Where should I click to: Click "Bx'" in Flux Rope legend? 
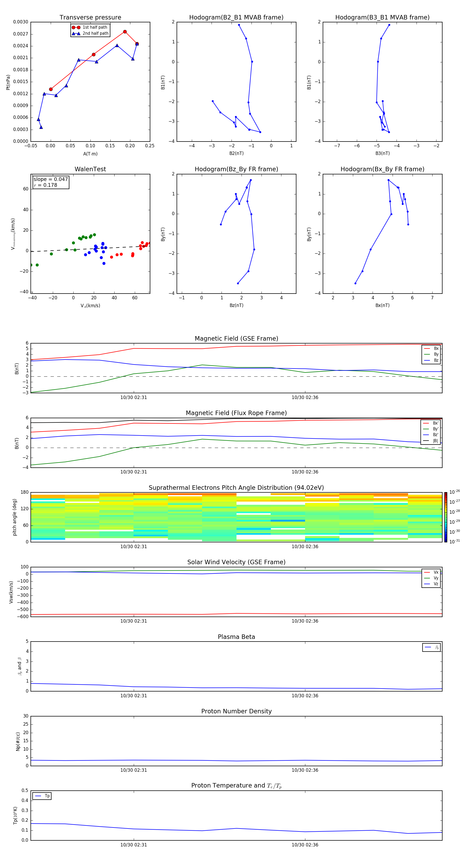[x=431, y=423]
